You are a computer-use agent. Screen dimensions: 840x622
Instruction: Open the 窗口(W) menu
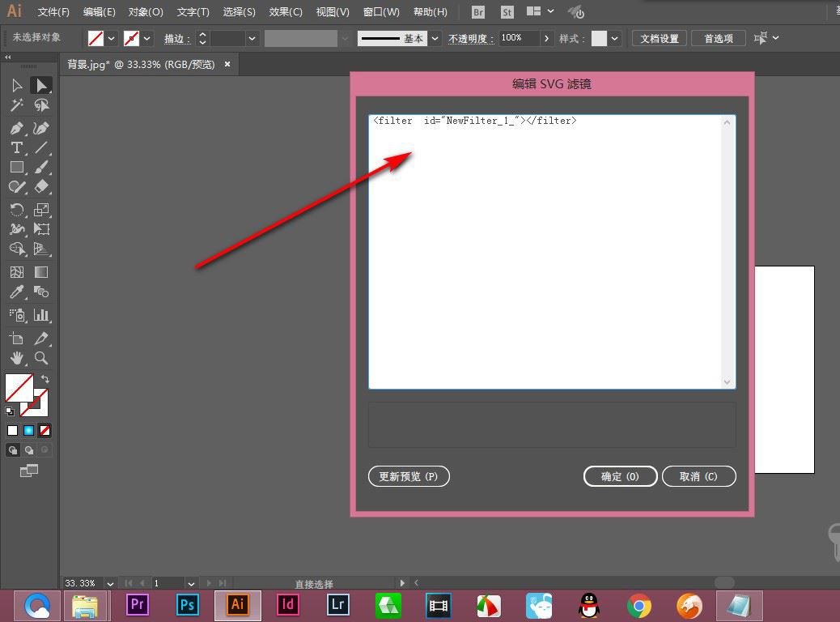(381, 12)
